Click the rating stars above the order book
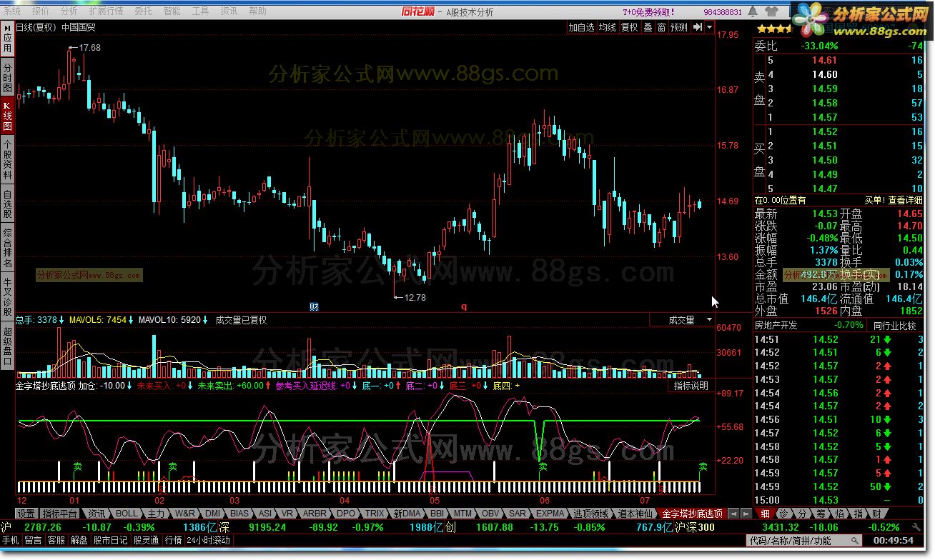Screen dimensions: 935x560 (775, 29)
